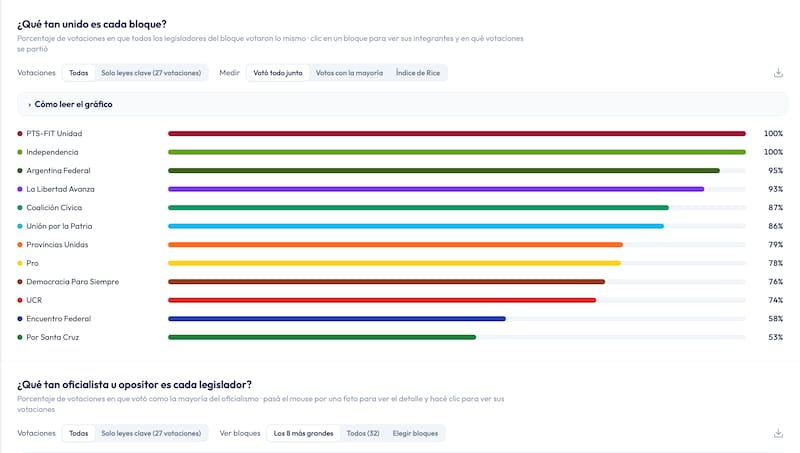Screen dimensions: 800x453
Task: Open Pro bloc row
Action: (400, 263)
